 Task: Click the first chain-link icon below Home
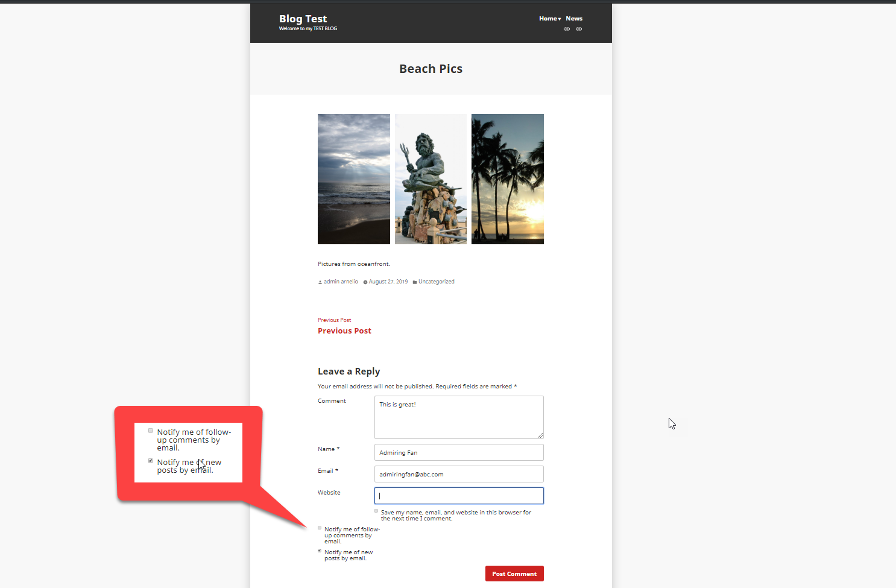(x=566, y=29)
